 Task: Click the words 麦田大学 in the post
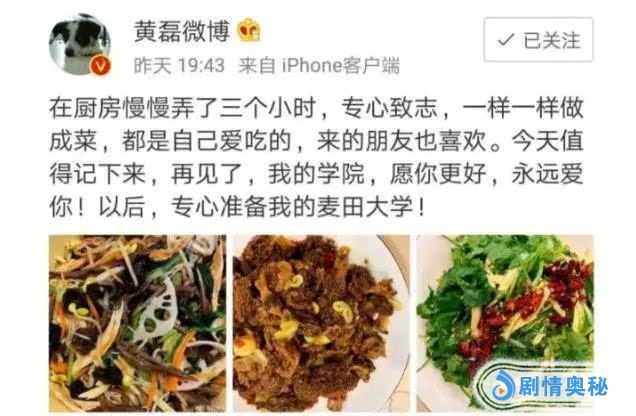(365, 207)
